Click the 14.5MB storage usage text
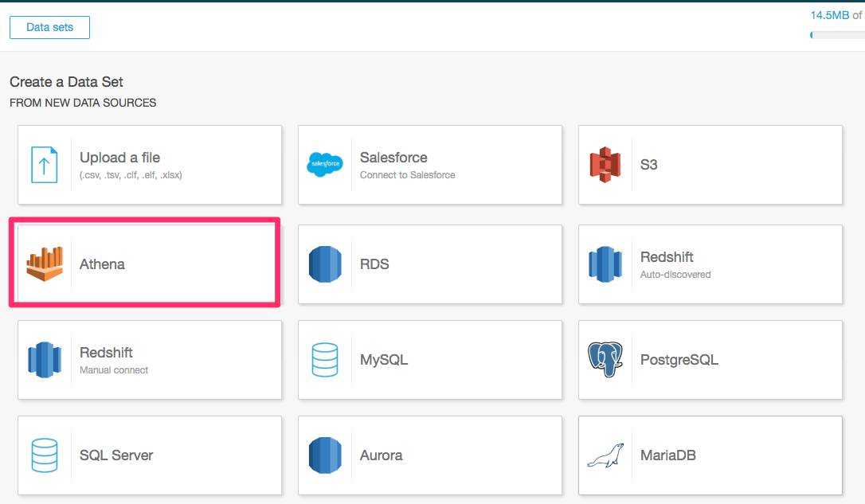Screen dimensions: 865x504 (x=830, y=15)
